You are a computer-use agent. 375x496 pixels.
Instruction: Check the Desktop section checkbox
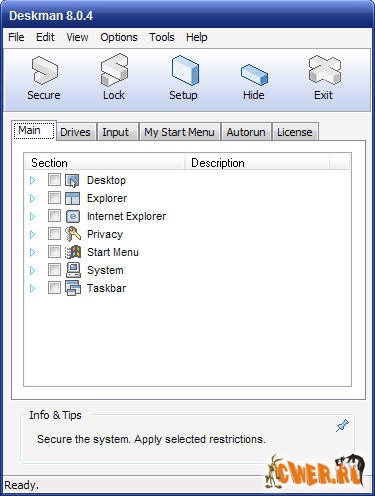[54, 180]
